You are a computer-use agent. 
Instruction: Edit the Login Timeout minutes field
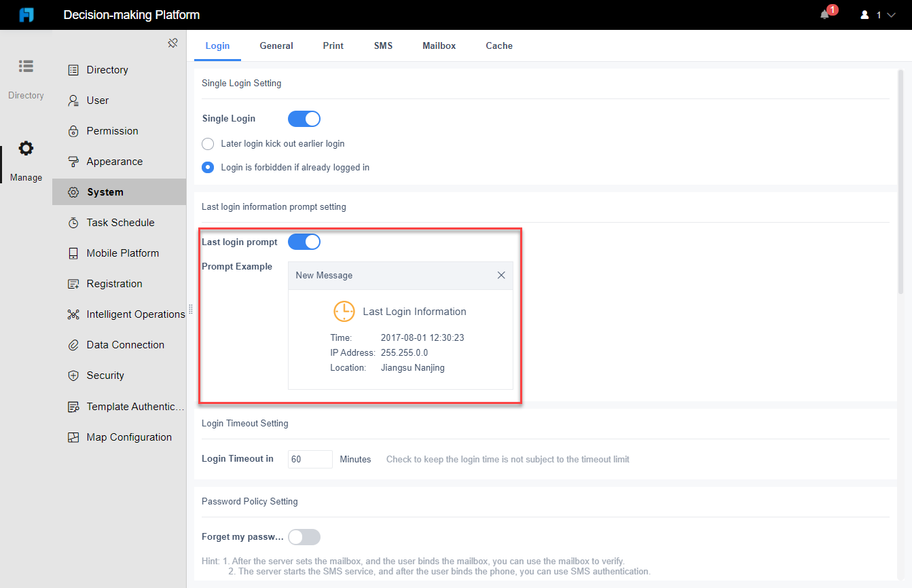[x=310, y=459]
